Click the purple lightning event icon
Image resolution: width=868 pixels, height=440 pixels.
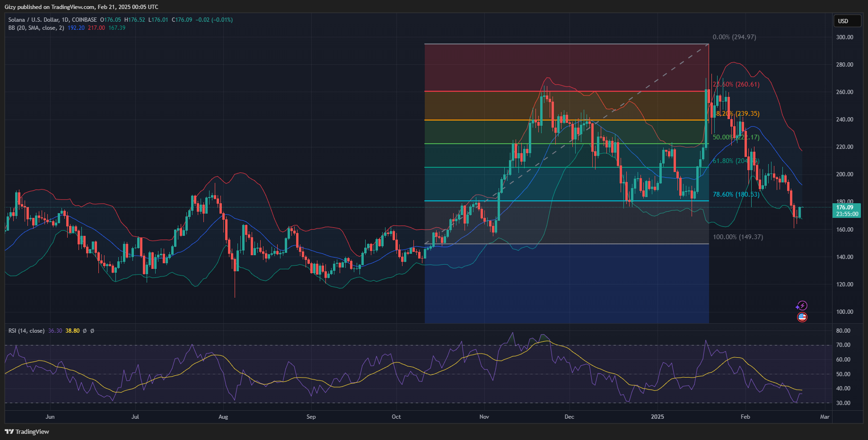(x=802, y=306)
